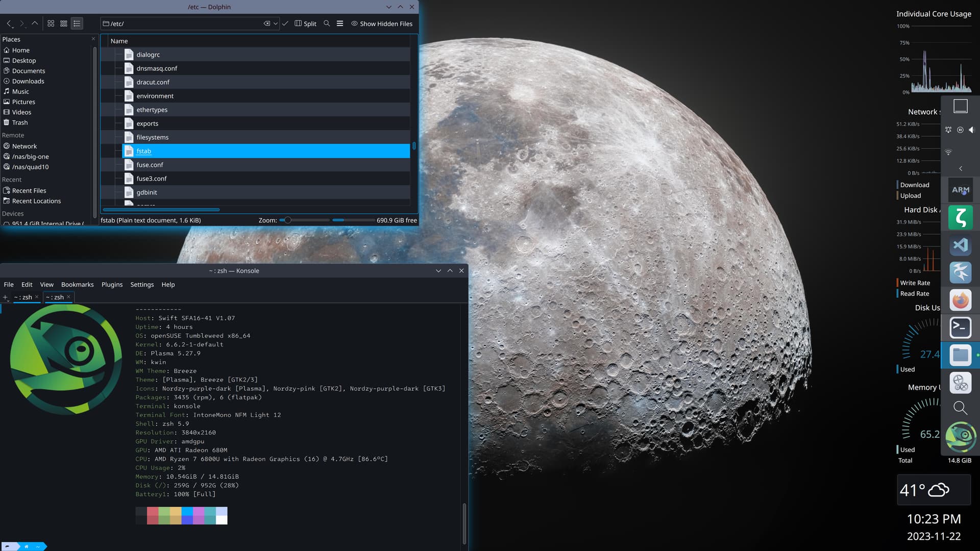Open Dolphin search
This screenshot has width=980, height=551.
click(327, 23)
